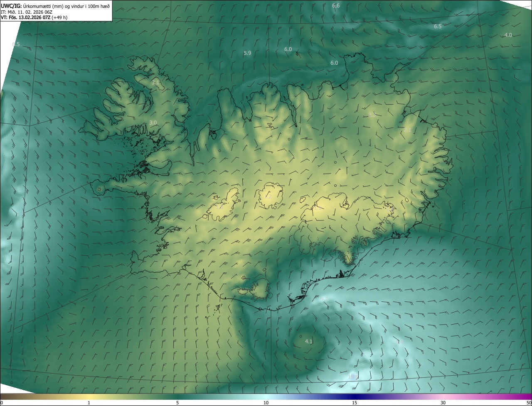
Task: Click the 3.1 value label in Westfjords
Action: [155, 83]
